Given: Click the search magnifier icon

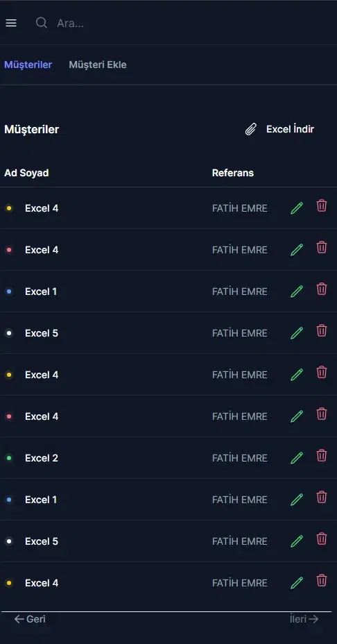Looking at the screenshot, I should click(x=42, y=23).
